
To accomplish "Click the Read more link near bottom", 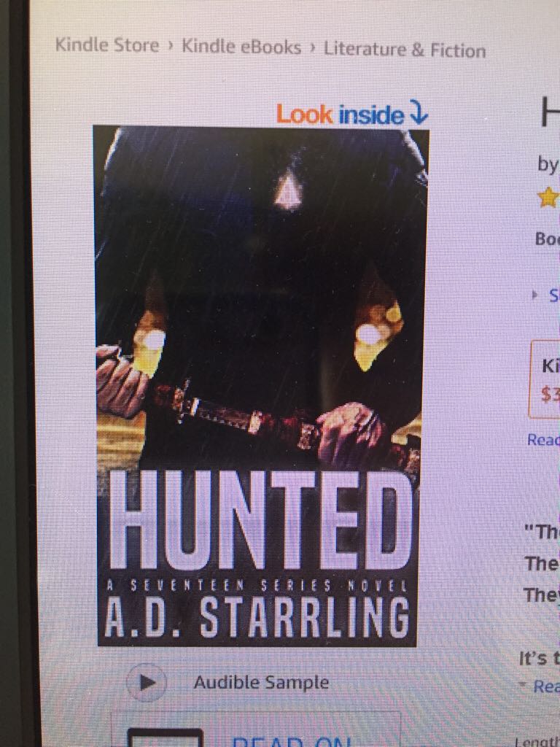I will [x=546, y=686].
